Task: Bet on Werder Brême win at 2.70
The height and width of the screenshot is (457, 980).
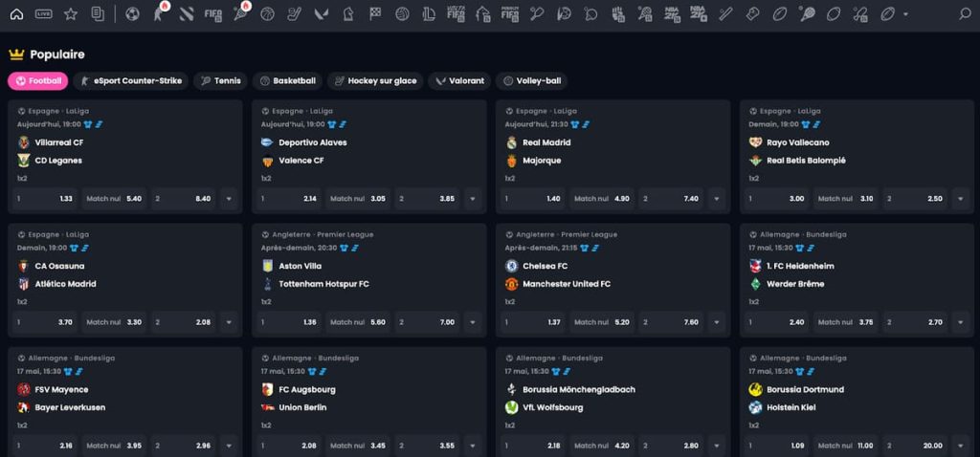Action: pos(915,322)
